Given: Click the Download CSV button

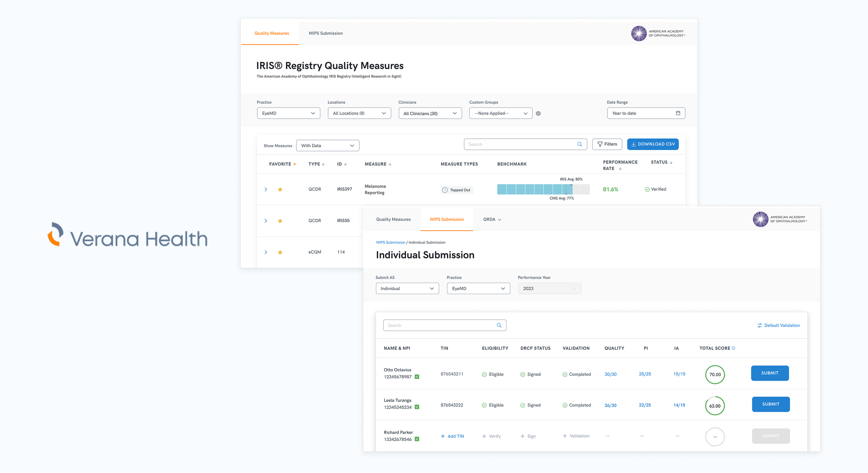Looking at the screenshot, I should point(652,144).
